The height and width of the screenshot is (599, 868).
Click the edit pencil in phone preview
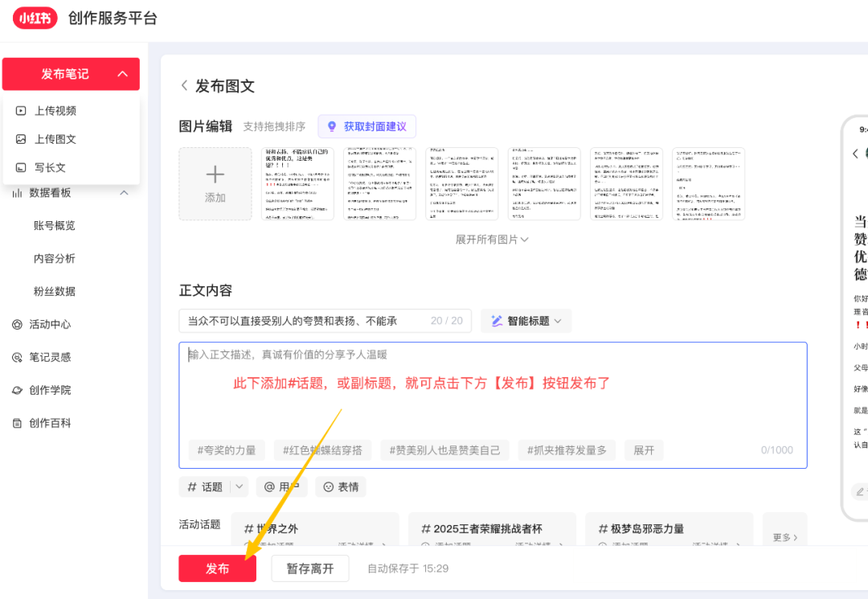pos(860,491)
